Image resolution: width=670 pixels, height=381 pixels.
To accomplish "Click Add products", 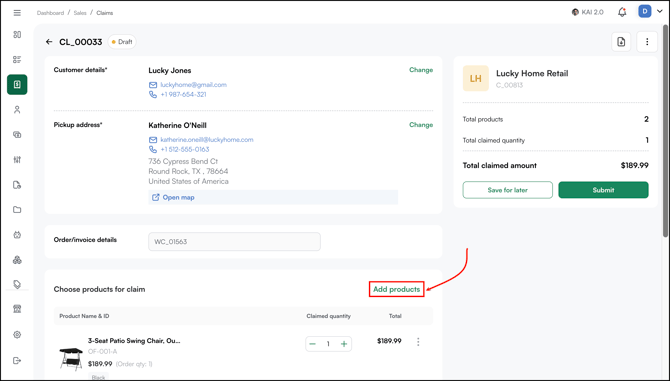I will pyautogui.click(x=397, y=289).
